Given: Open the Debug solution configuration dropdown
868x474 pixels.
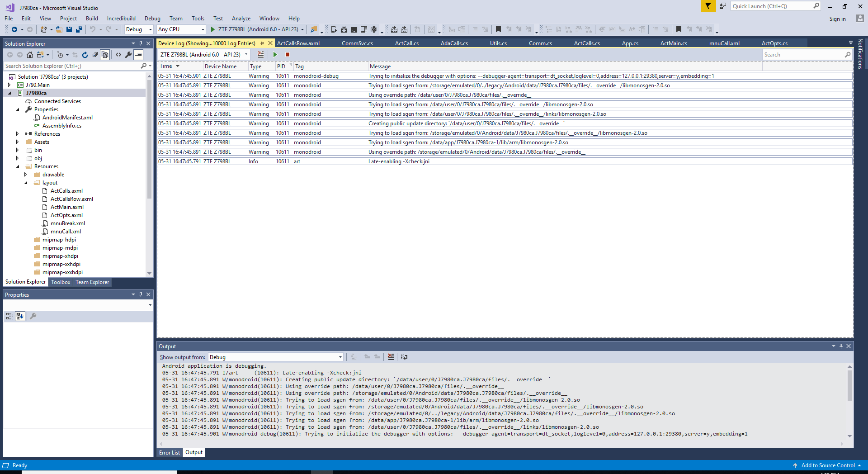Looking at the screenshot, I should [139, 29].
